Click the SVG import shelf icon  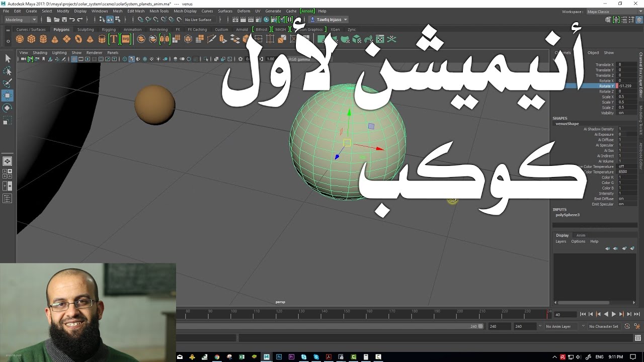(x=125, y=39)
